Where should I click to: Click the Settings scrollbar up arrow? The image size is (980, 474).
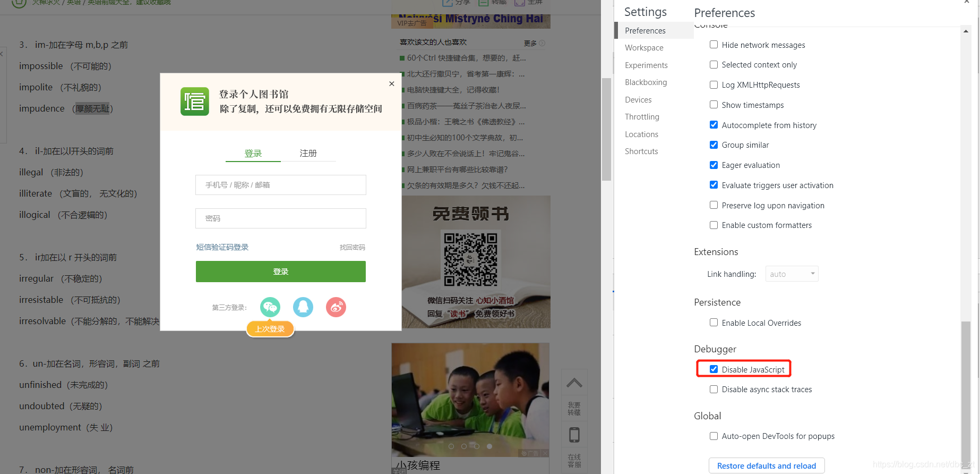tap(966, 31)
